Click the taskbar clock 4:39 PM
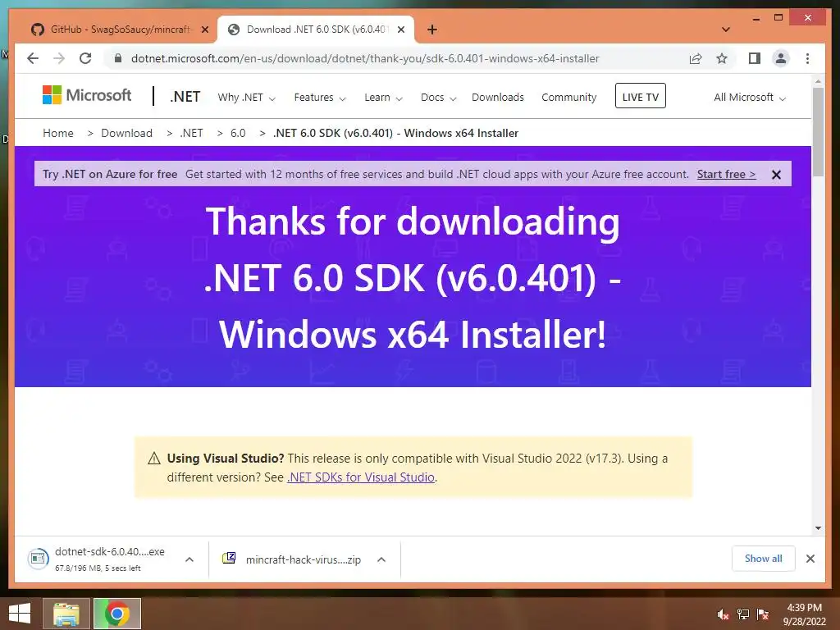Image resolution: width=840 pixels, height=630 pixels. pos(804,608)
